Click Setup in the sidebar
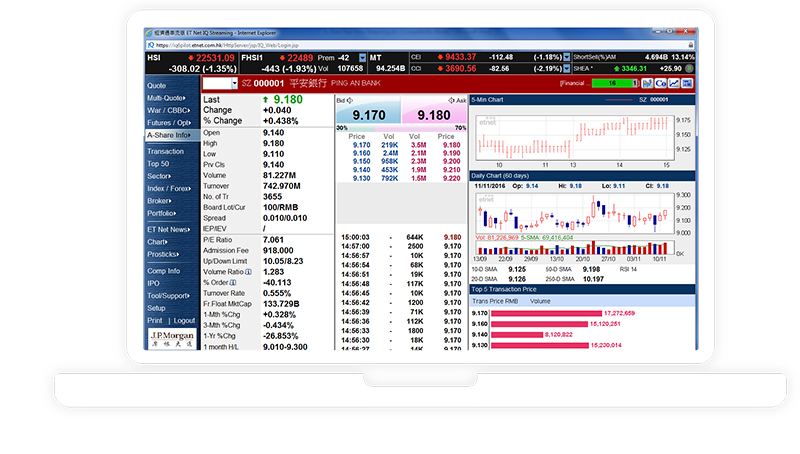 pyautogui.click(x=156, y=308)
